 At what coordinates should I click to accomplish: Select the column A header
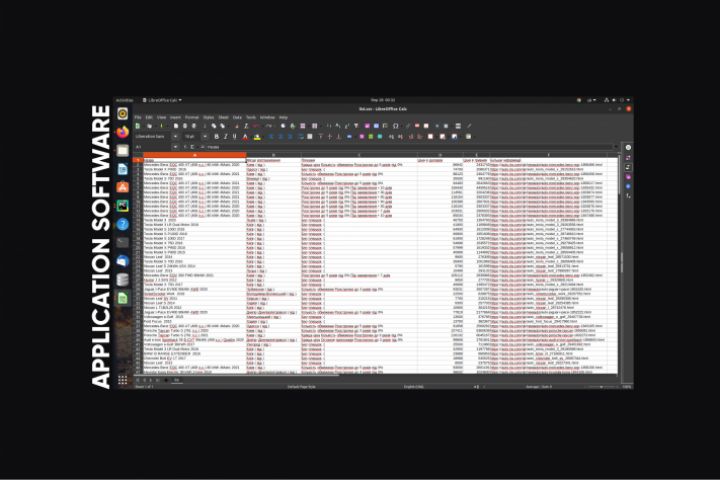pos(195,155)
